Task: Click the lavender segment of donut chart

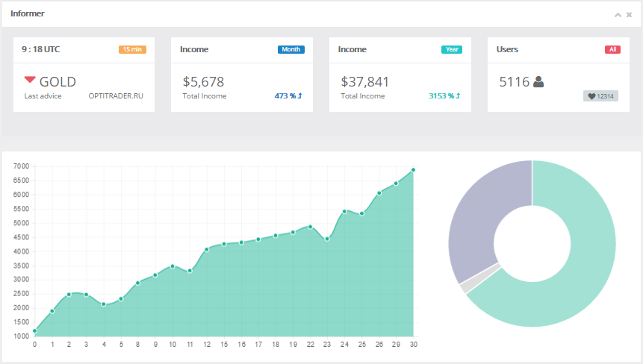Action: tap(479, 213)
